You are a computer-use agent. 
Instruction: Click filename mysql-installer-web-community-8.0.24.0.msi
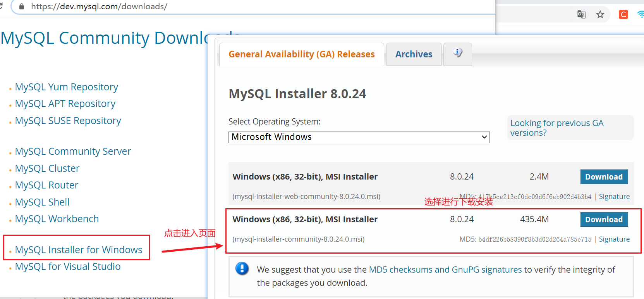pyautogui.click(x=306, y=197)
